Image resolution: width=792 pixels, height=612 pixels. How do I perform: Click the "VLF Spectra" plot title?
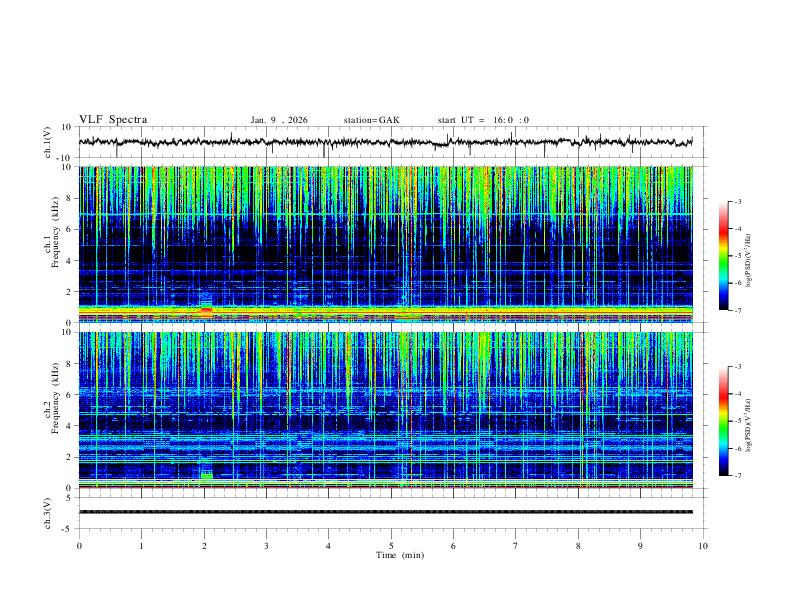click(113, 120)
